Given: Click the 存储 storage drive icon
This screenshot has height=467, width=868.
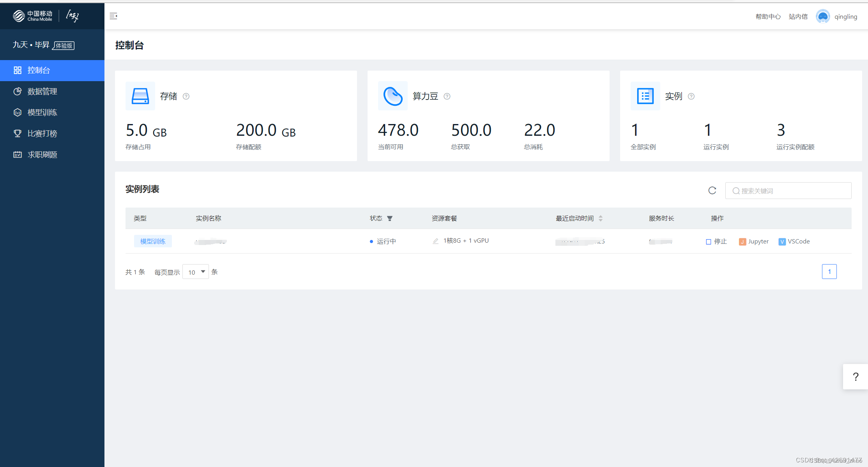Looking at the screenshot, I should pos(140,96).
